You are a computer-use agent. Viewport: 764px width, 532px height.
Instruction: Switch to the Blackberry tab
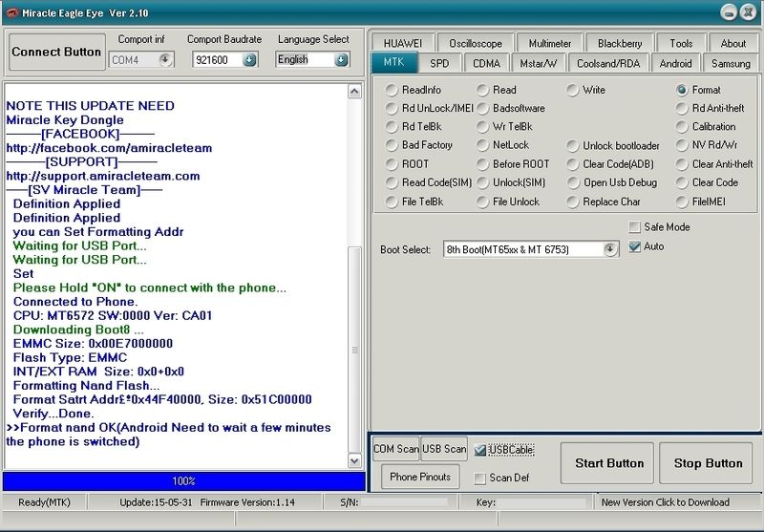620,43
